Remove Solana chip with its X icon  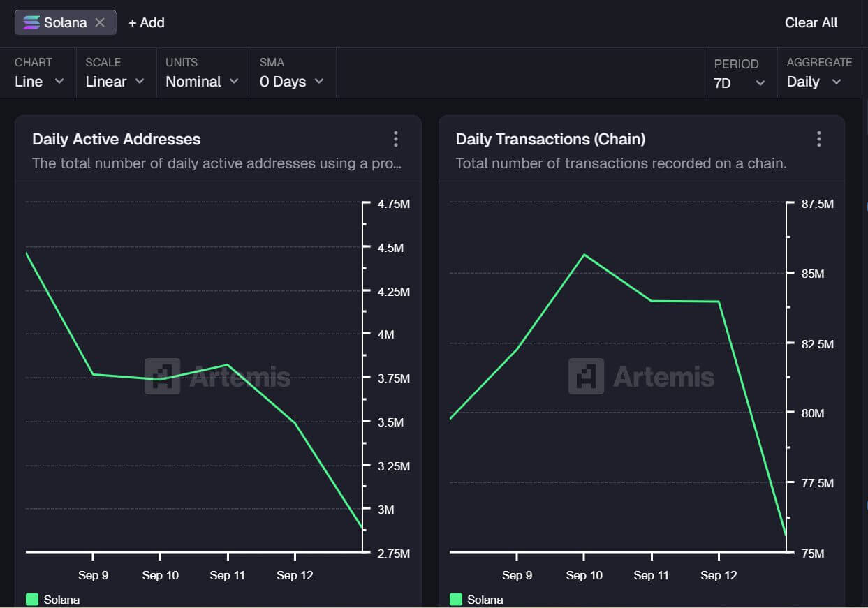click(x=100, y=22)
